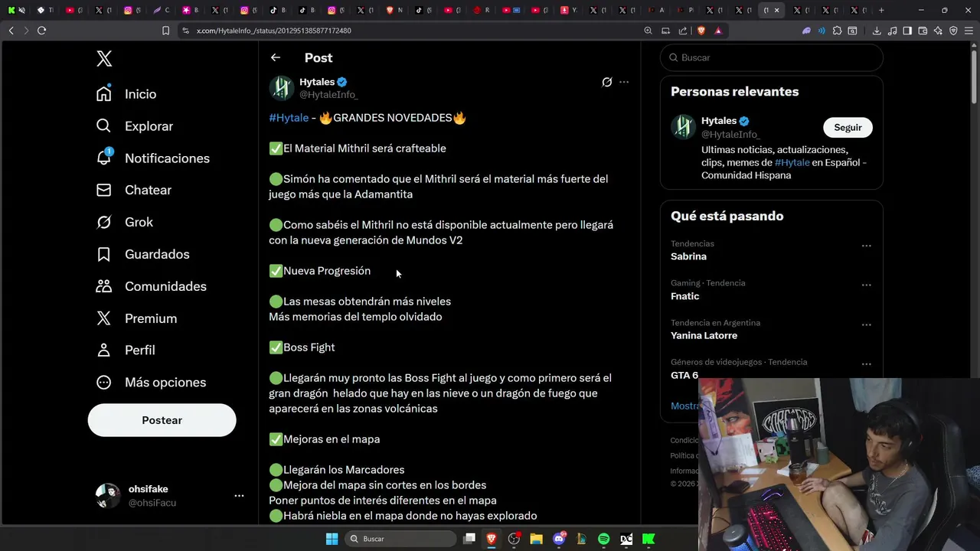Open the Hytales name in Personas relevantes
The height and width of the screenshot is (551, 980).
[719, 121]
